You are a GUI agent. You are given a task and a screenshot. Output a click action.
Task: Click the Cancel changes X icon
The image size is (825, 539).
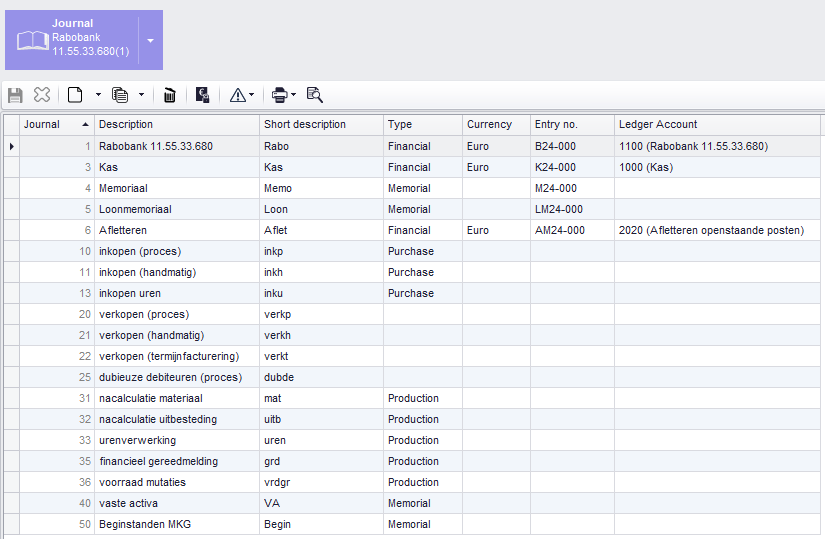[x=42, y=95]
